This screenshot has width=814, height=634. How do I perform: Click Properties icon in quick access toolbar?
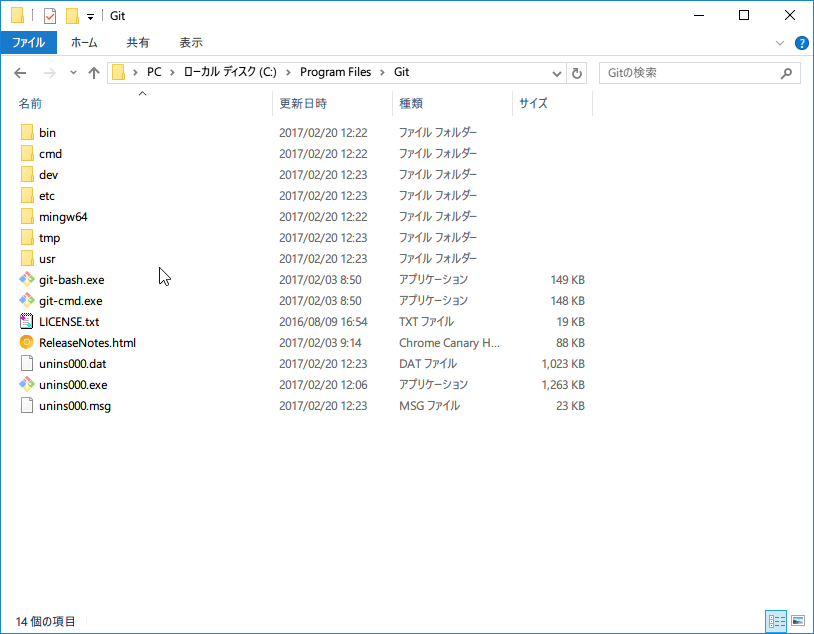pos(50,16)
